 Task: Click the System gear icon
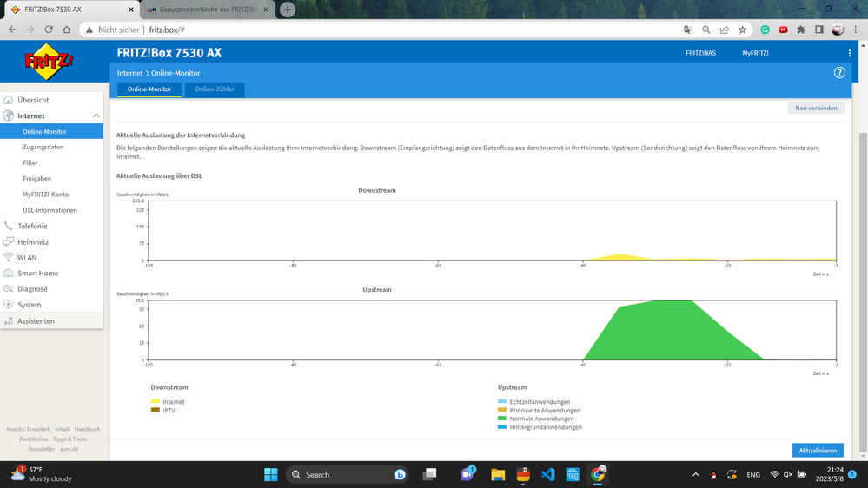coord(9,305)
